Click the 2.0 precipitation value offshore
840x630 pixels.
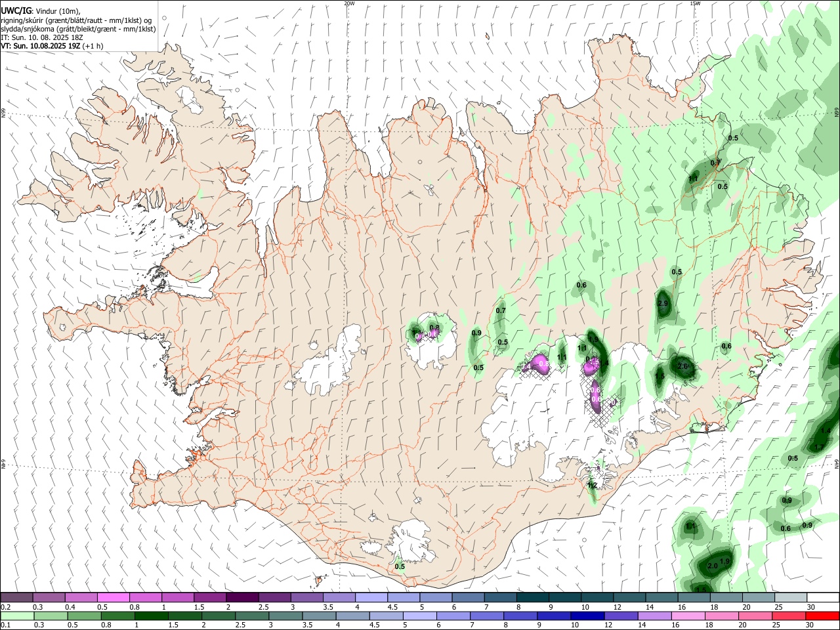tap(713, 566)
